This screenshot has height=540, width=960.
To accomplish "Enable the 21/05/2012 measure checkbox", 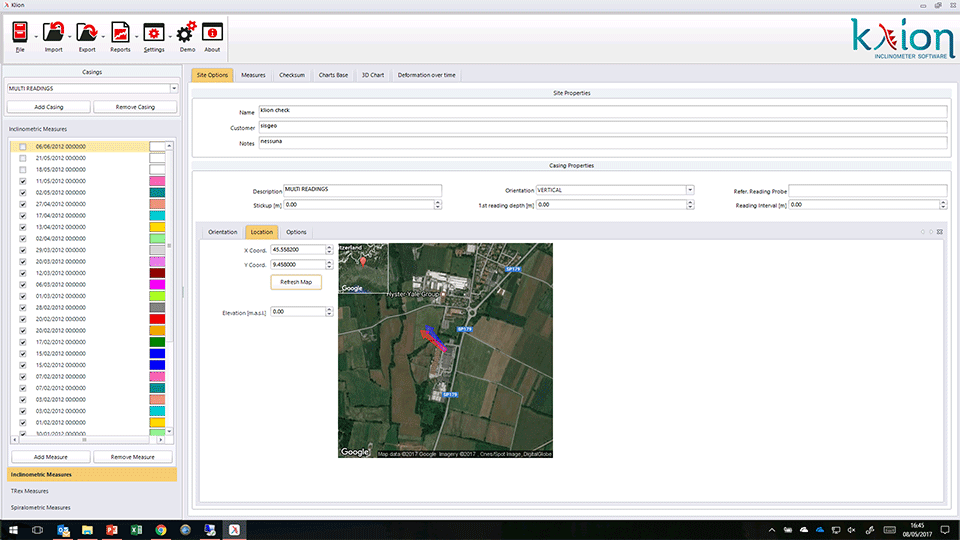I will pos(23,158).
